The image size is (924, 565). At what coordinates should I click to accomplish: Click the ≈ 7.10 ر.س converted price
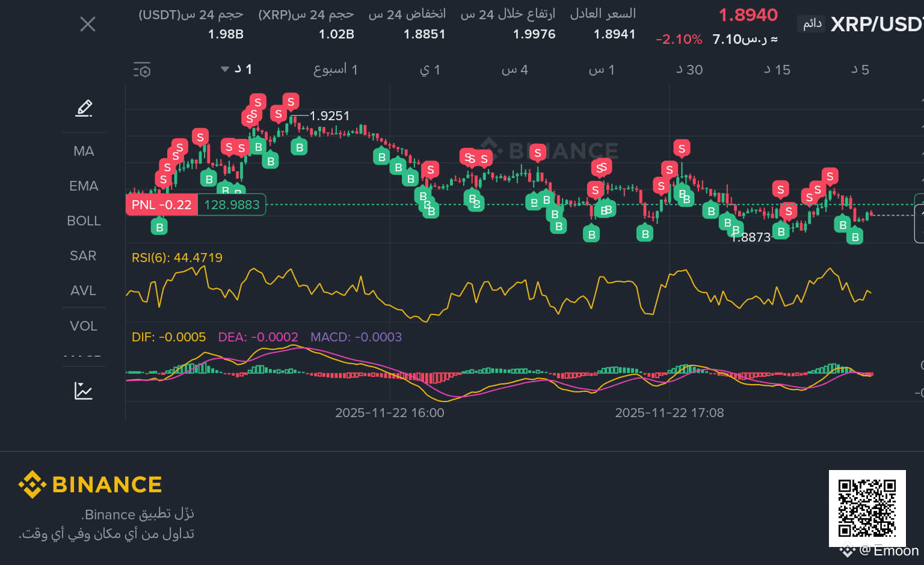click(x=745, y=40)
